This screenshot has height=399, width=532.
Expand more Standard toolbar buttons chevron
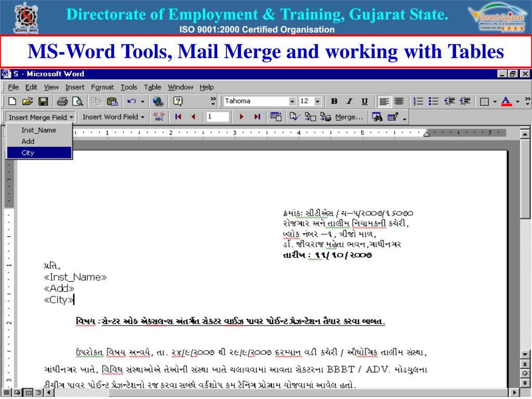(x=213, y=101)
